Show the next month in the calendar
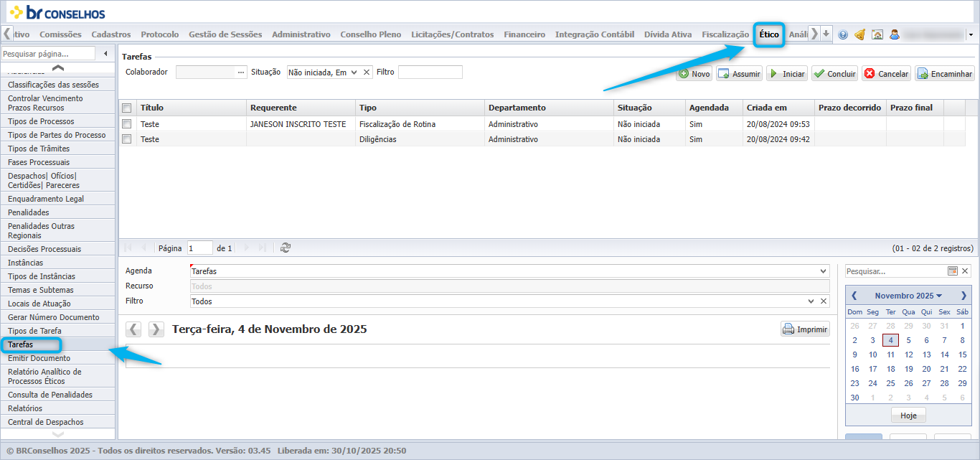 click(963, 296)
